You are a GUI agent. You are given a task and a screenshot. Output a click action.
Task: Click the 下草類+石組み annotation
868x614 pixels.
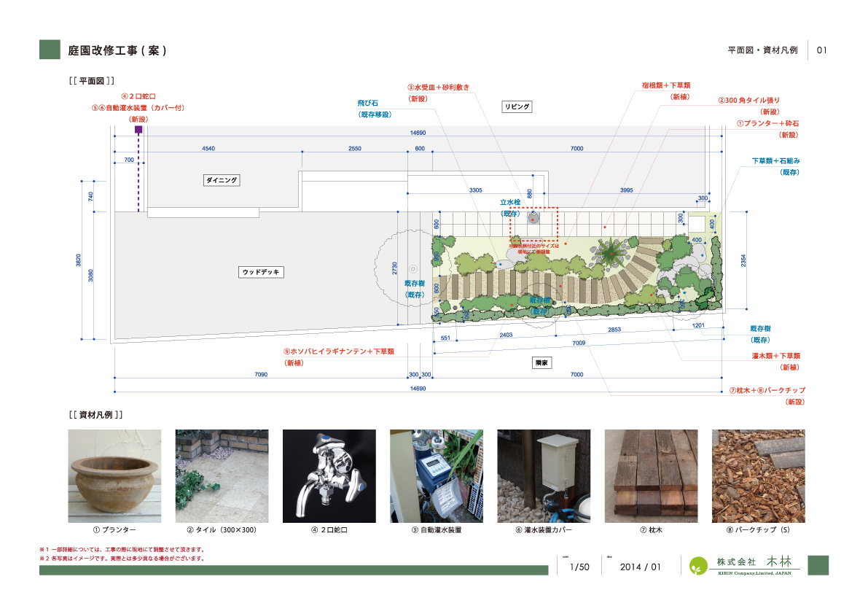[x=775, y=160]
